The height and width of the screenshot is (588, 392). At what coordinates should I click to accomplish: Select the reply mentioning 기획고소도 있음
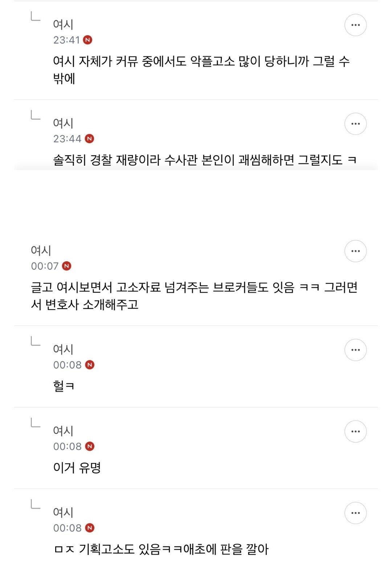(x=162, y=549)
